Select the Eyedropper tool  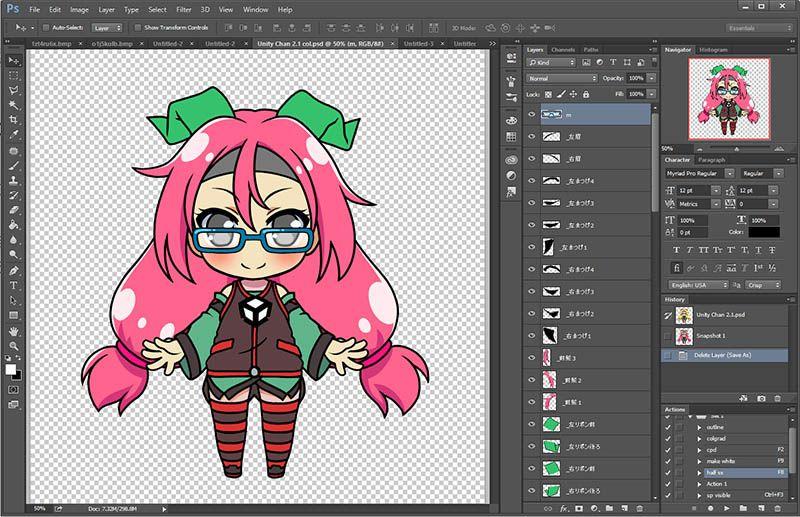point(13,135)
